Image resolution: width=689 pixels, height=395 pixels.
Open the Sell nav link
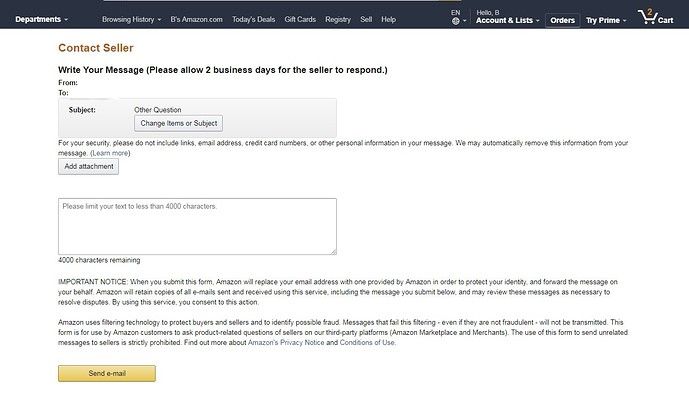(x=366, y=19)
